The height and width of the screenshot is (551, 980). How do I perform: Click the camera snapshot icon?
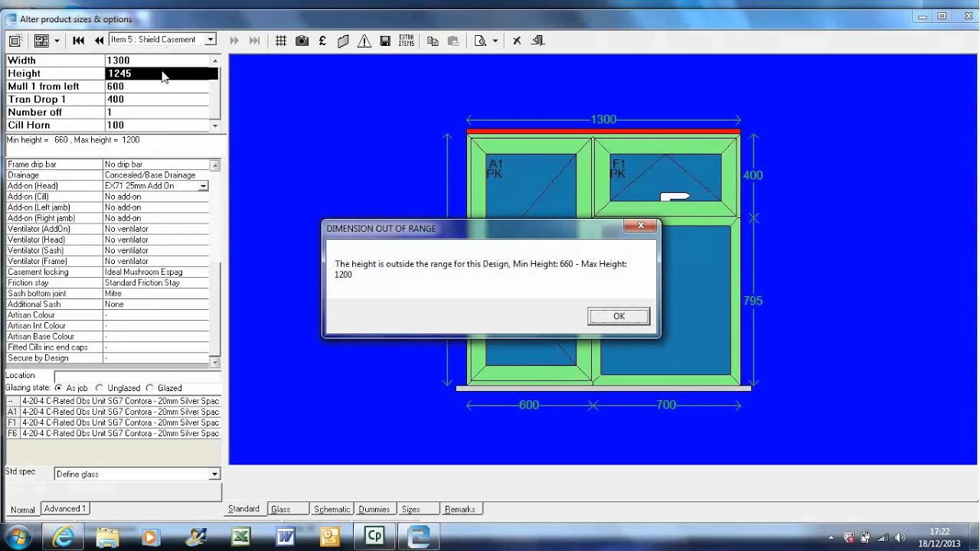pyautogui.click(x=302, y=41)
